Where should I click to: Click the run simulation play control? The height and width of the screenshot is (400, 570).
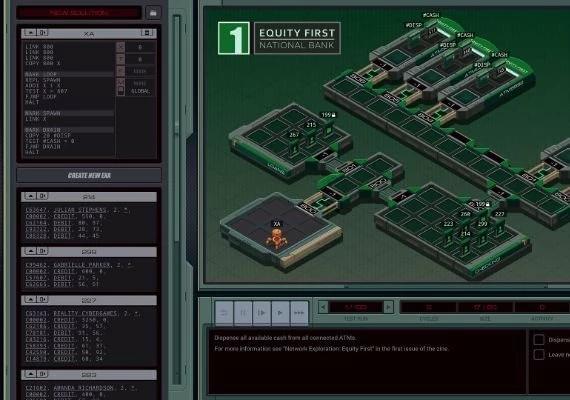[x=280, y=313]
